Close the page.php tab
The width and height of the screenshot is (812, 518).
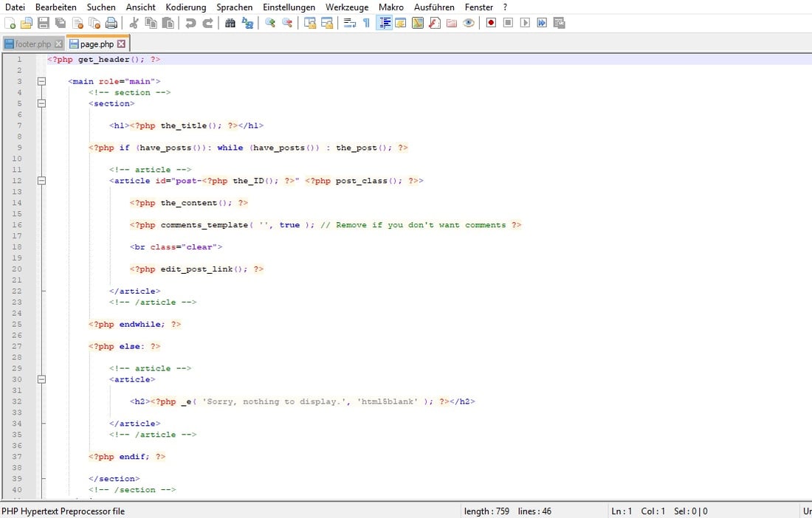pyautogui.click(x=122, y=44)
